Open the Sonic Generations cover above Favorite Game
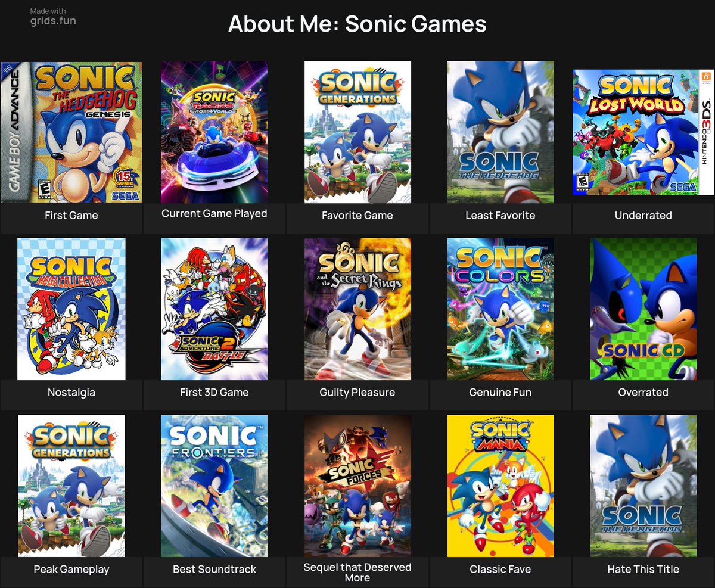Viewport: 715px width, 588px height. [357, 132]
